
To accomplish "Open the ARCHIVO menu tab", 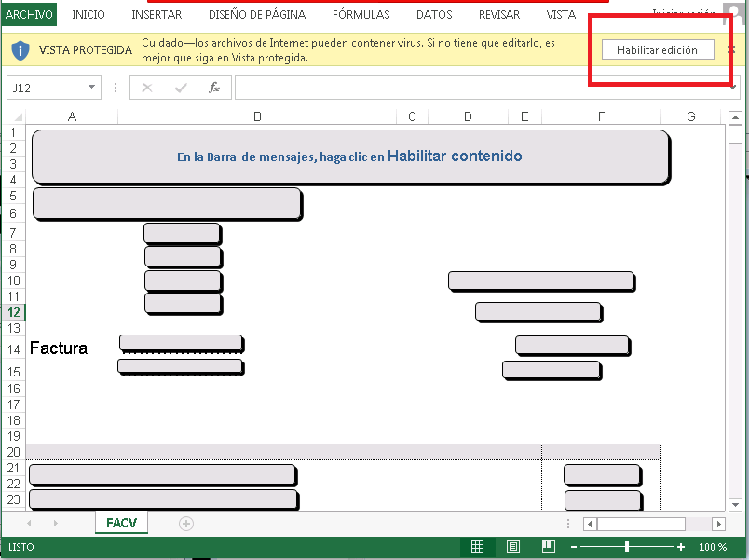I will 29,15.
